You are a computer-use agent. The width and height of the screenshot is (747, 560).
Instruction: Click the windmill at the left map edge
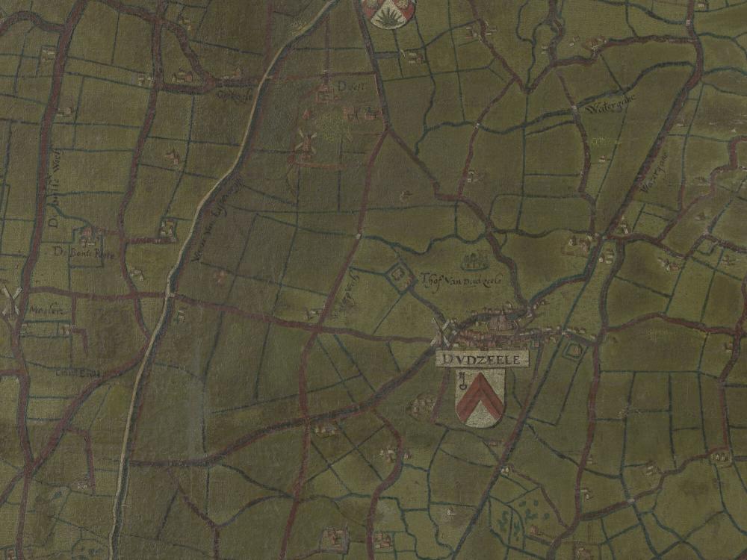[x=10, y=301]
